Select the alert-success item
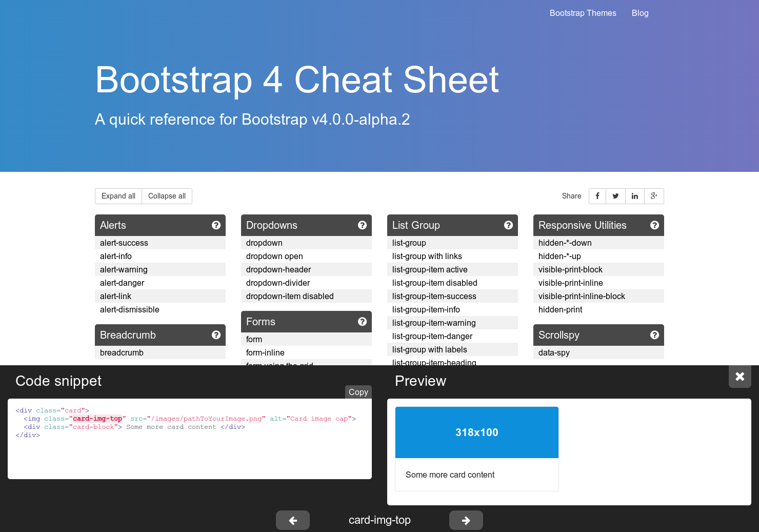 [160, 243]
